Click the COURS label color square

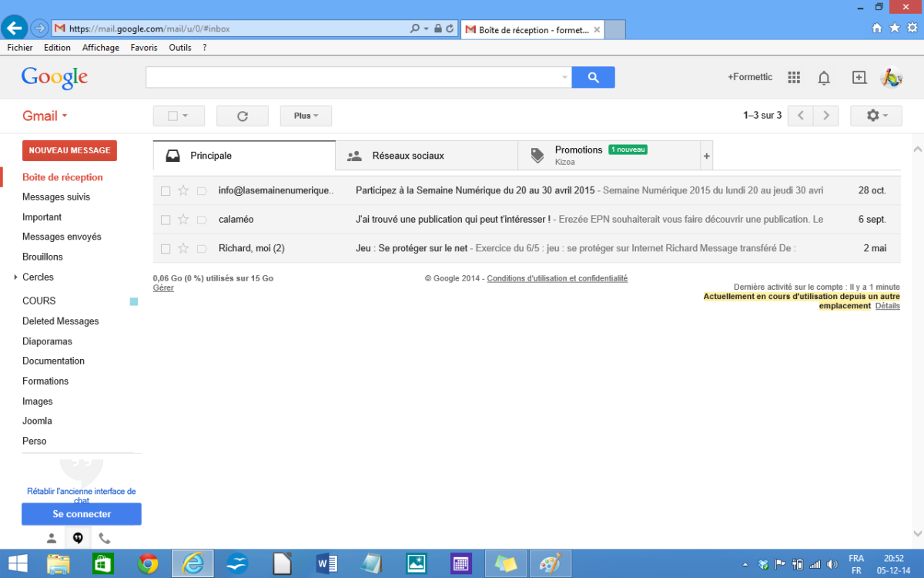click(134, 301)
